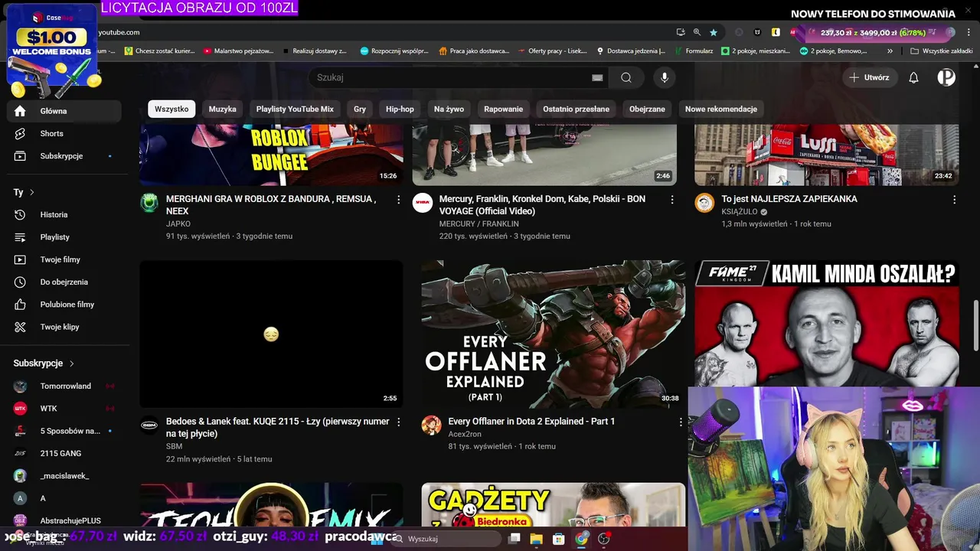The width and height of the screenshot is (980, 551).
Task: Select the Obejrzane filter chip
Action: [647, 109]
